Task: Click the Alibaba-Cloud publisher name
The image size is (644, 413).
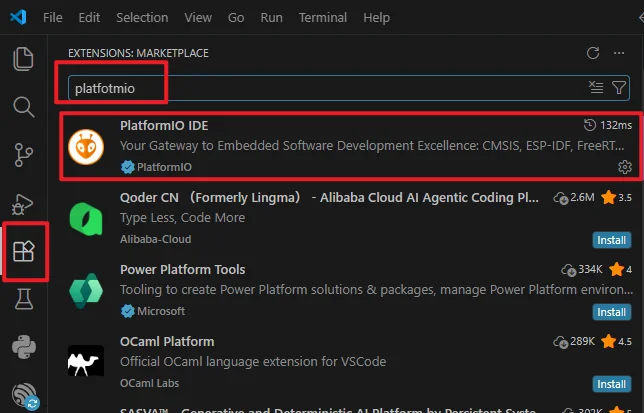Action: 155,239
